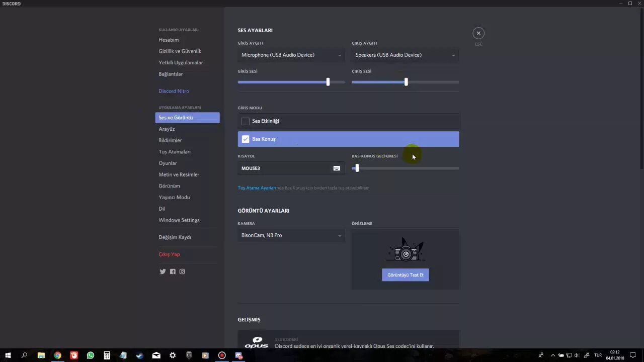The height and width of the screenshot is (362, 644).
Task: Open Discord's Facebook page icon
Action: pyautogui.click(x=173, y=271)
